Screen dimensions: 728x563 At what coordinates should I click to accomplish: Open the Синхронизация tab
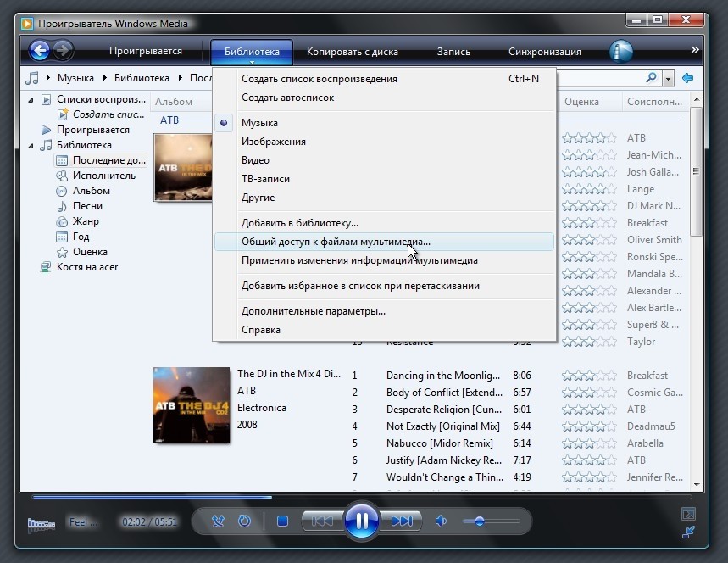coord(545,52)
